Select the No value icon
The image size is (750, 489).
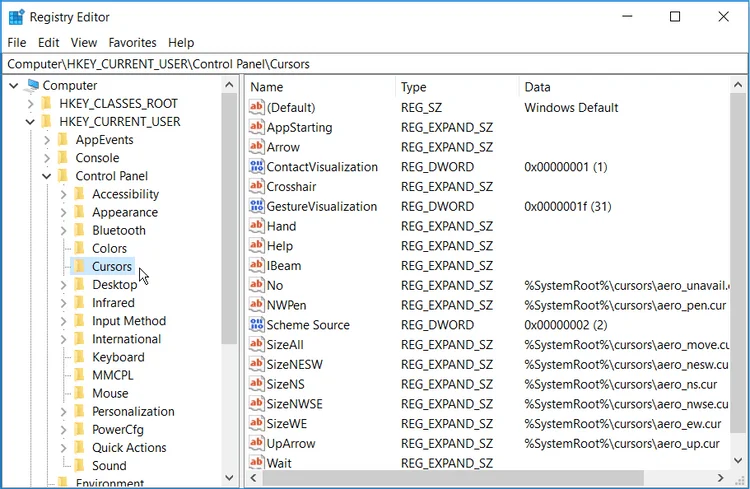(256, 285)
